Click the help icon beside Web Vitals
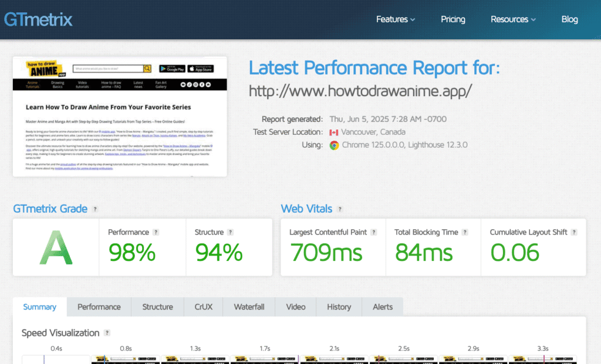Viewport: 601px width, 364px height. [x=340, y=209]
